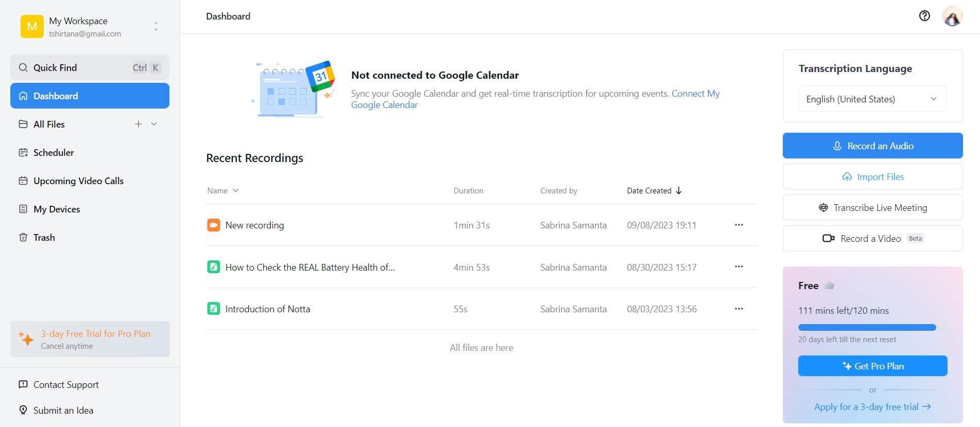This screenshot has height=427, width=980.
Task: Open All Files in sidebar
Action: 49,124
